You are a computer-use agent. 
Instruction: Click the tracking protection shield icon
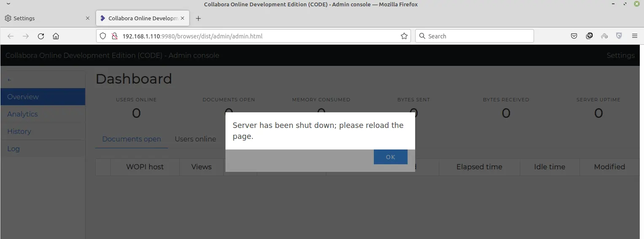pos(103,36)
